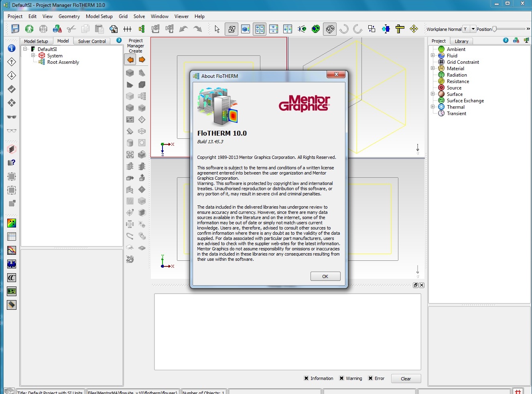Switch to the Library tab
This screenshot has height=394, width=532.
tap(461, 41)
